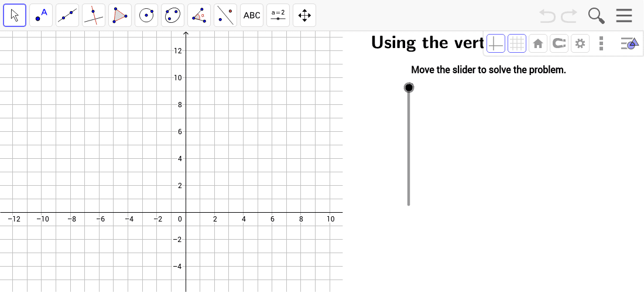Select the Polygon tool

(120, 15)
